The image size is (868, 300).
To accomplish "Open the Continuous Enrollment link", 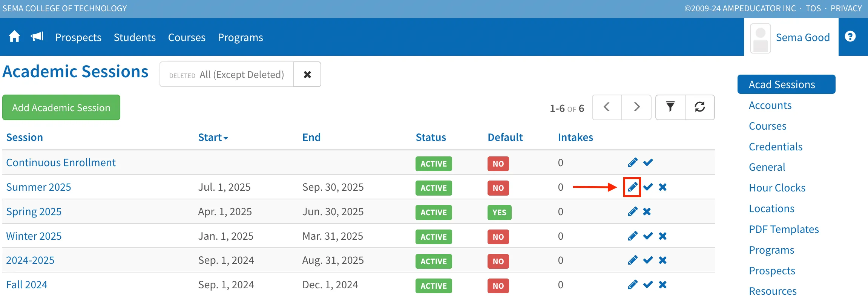I will [x=61, y=162].
